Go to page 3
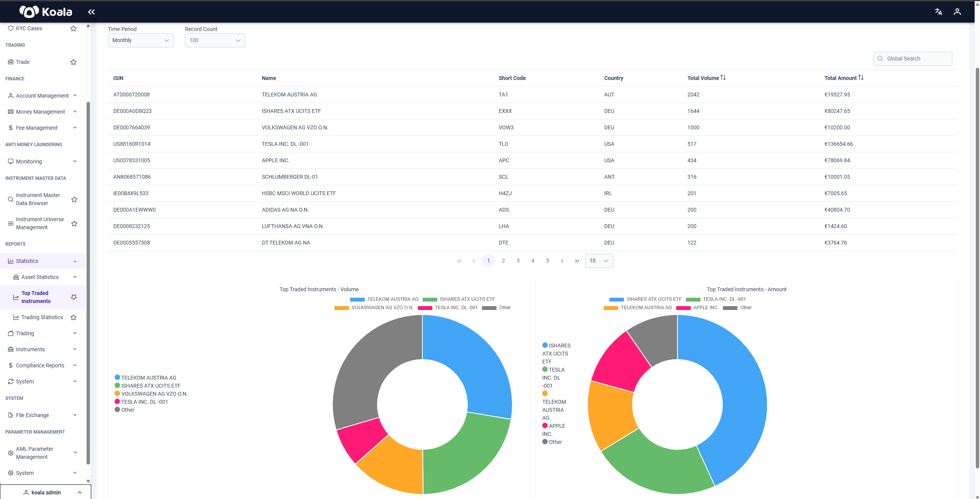 coord(518,261)
